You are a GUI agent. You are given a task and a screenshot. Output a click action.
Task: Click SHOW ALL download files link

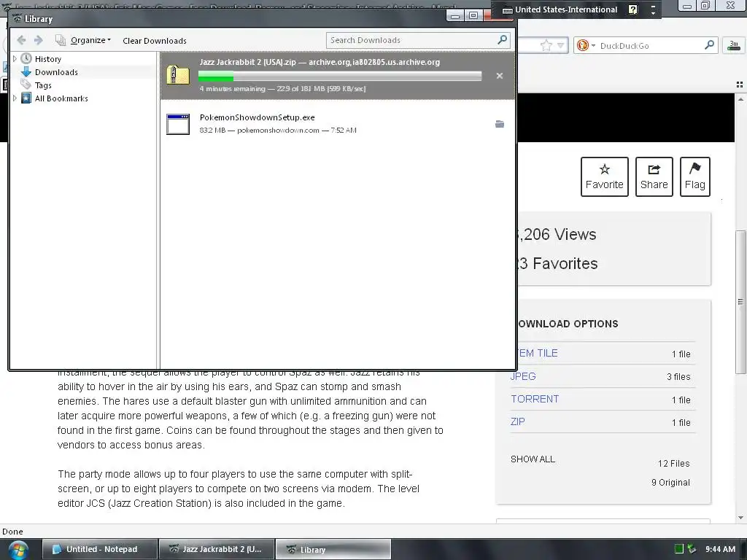(x=533, y=459)
